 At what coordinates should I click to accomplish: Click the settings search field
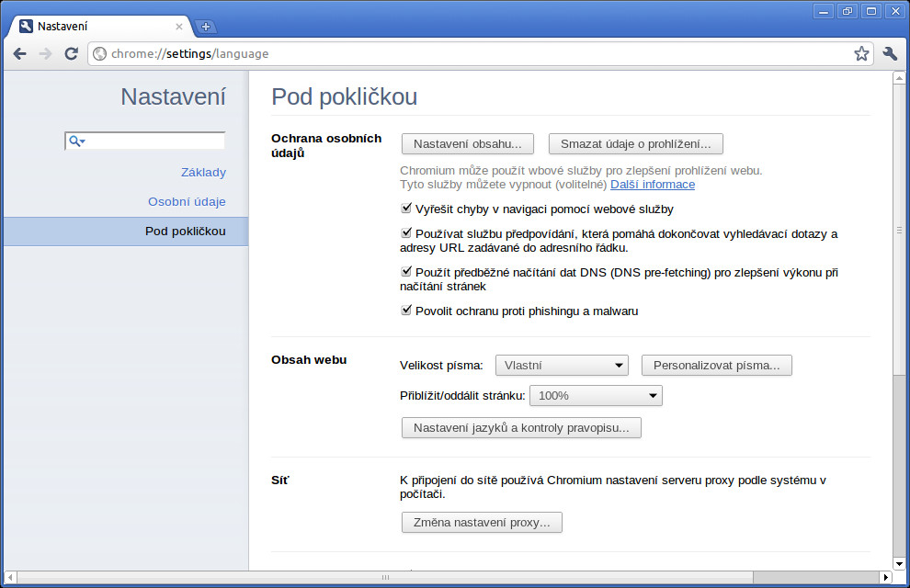click(144, 141)
